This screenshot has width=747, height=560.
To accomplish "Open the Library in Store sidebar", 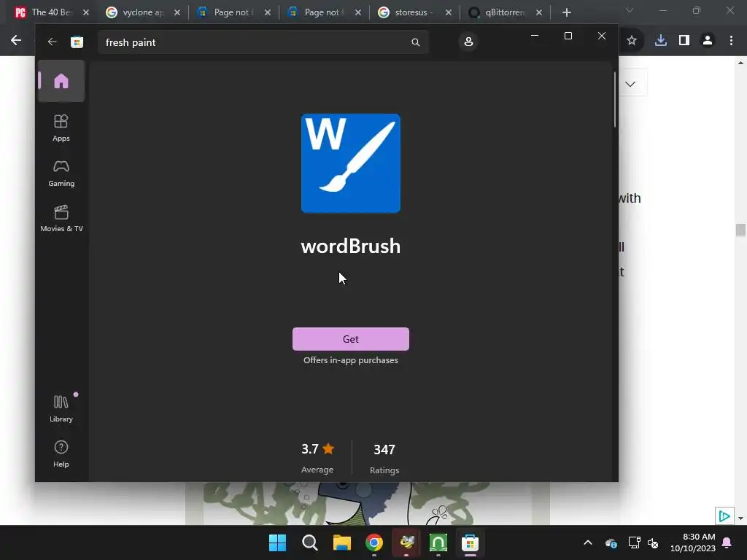I will [61, 408].
